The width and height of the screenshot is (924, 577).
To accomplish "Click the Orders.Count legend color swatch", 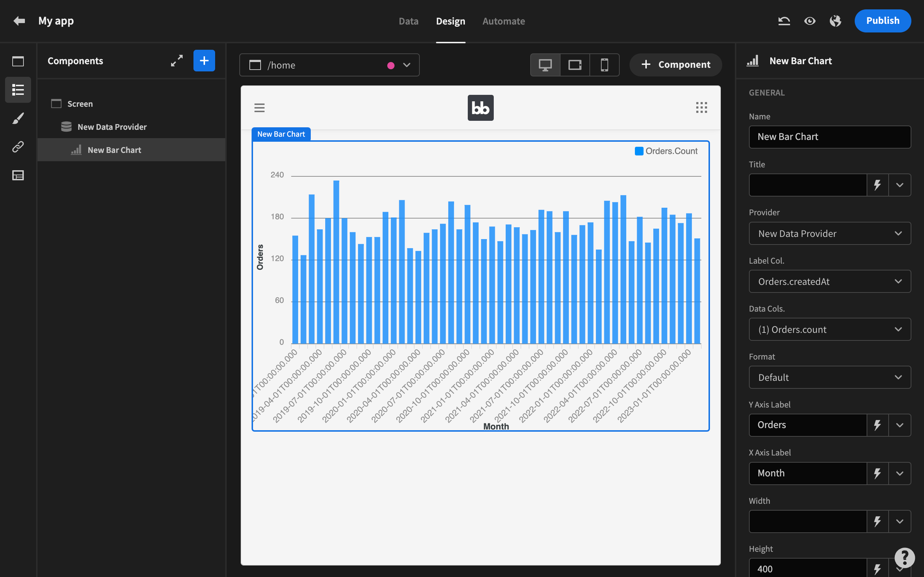I will pyautogui.click(x=639, y=151).
